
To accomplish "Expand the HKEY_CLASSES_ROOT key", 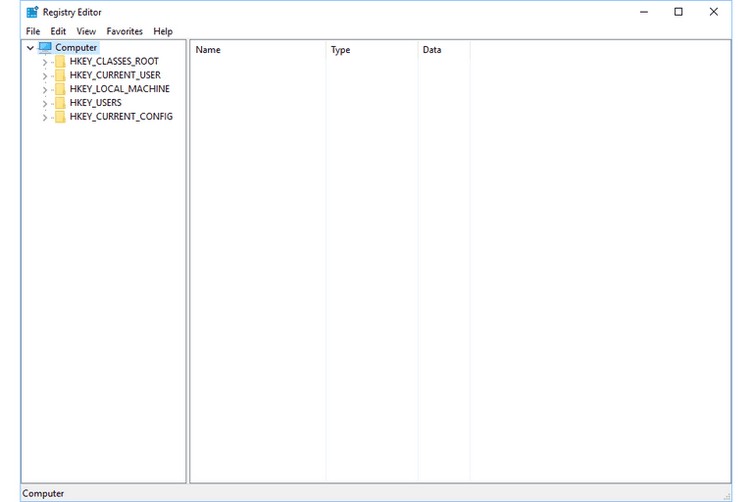I will pos(45,62).
